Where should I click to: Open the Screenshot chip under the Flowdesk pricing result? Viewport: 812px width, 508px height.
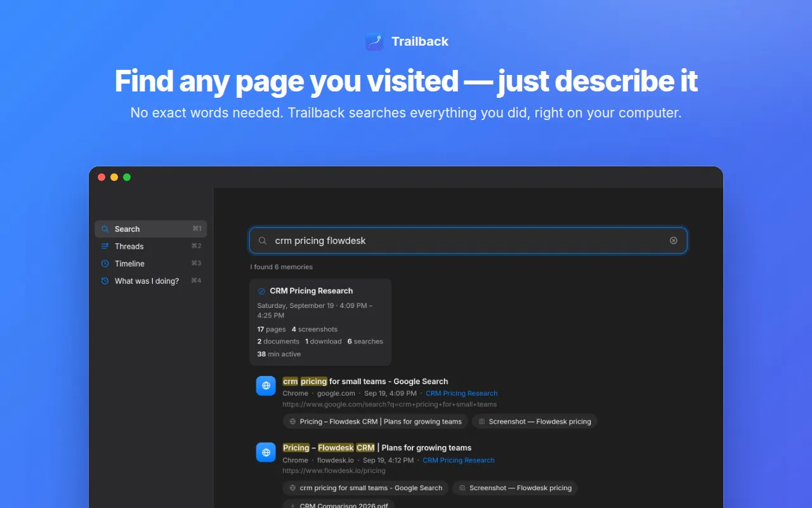click(x=515, y=488)
